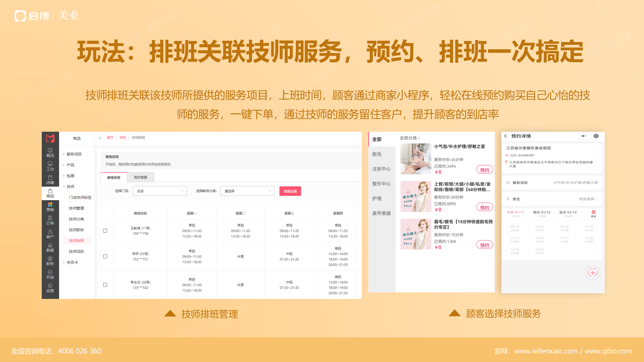Open the 订单 orders sidebar icon
The width and height of the screenshot is (644, 362).
point(50,220)
